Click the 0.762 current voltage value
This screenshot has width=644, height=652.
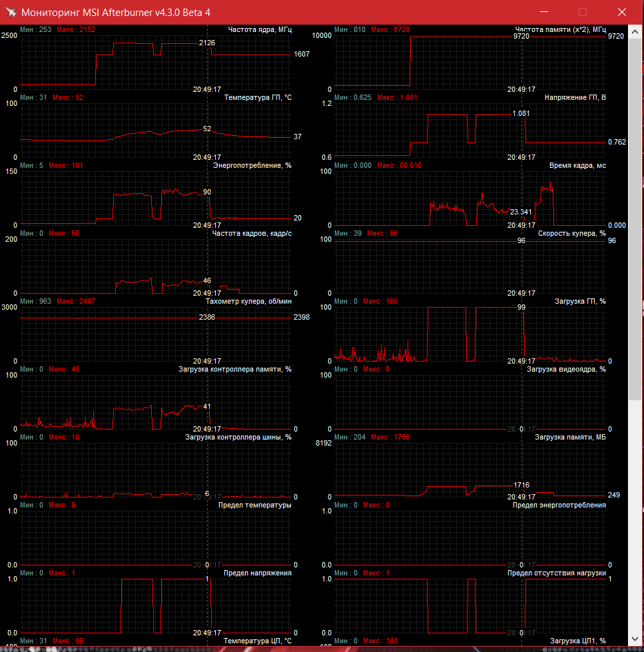(617, 143)
